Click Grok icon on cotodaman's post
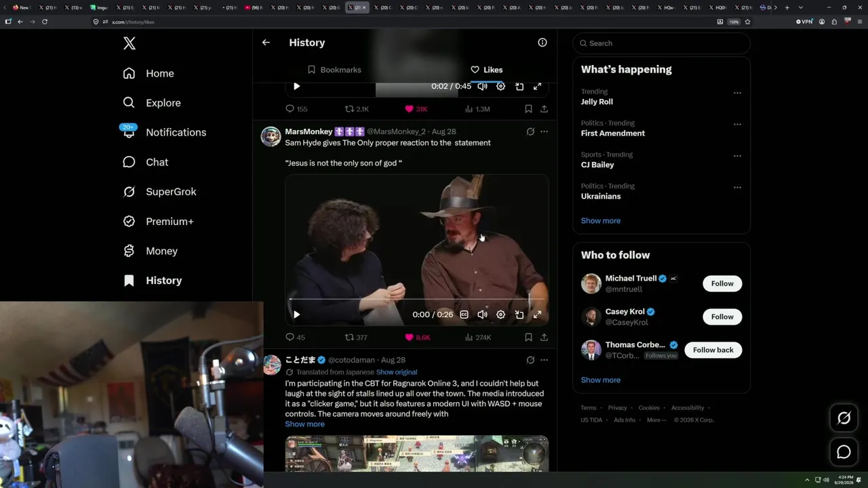Viewport: 868px width, 488px height. tap(530, 360)
